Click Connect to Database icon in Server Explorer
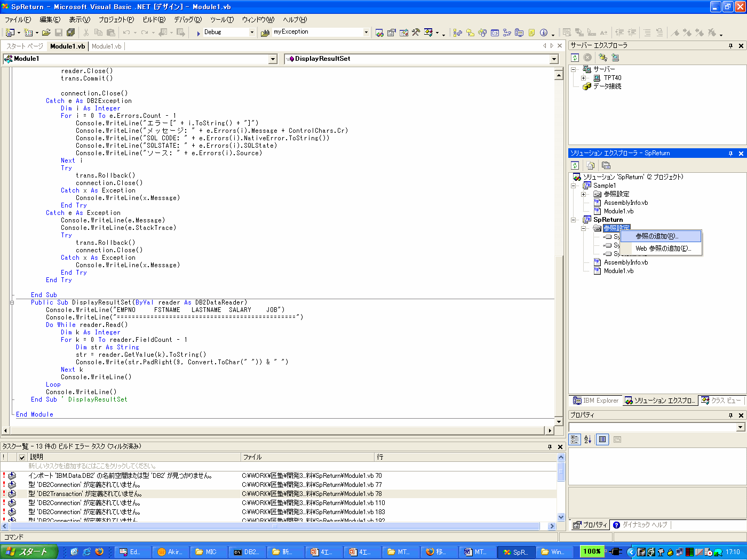 (603, 58)
